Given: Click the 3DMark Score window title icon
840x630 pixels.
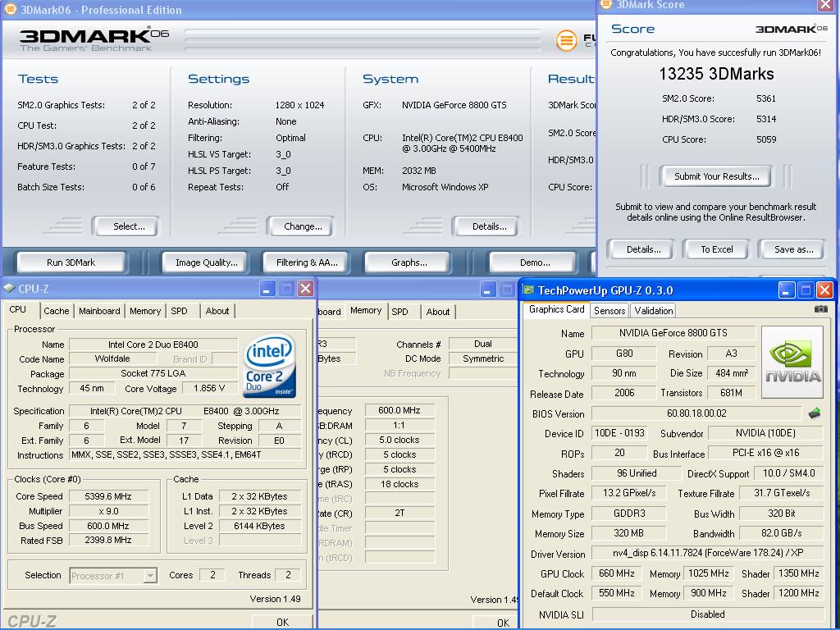Looking at the screenshot, I should 606,4.
